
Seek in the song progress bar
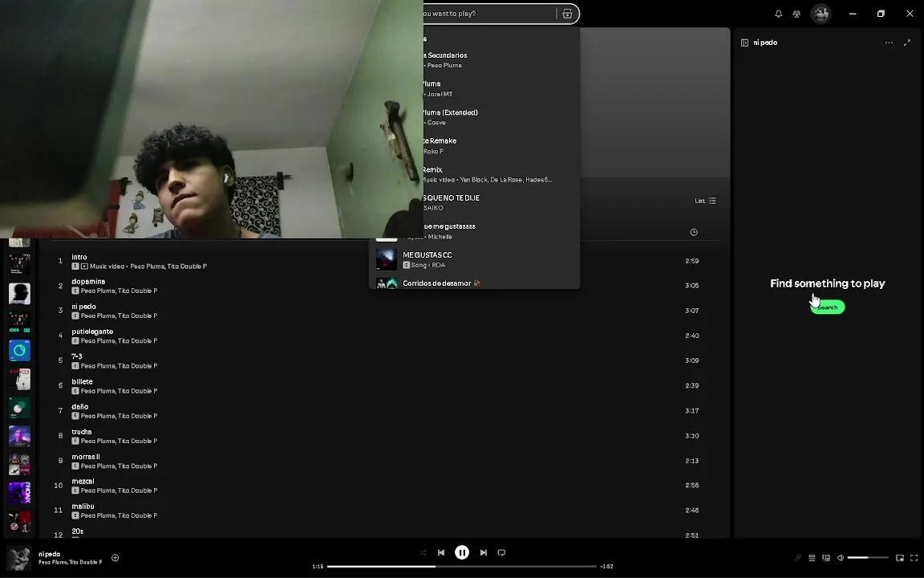(x=462, y=566)
